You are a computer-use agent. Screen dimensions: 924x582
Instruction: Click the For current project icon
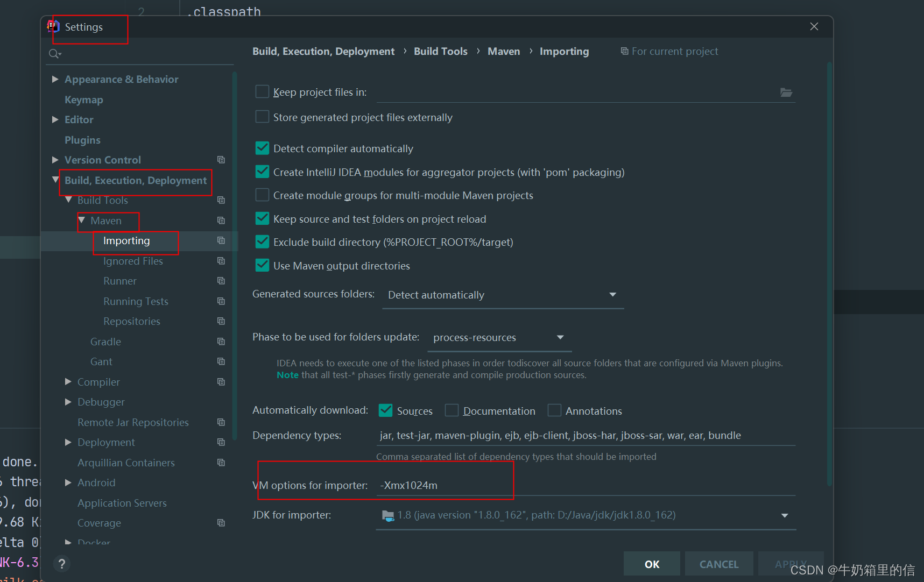click(624, 51)
